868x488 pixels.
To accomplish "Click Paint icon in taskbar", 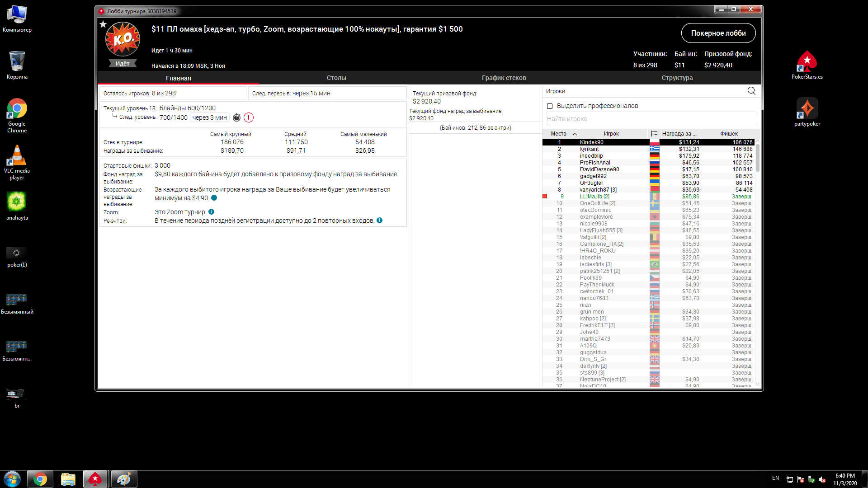I will click(123, 479).
